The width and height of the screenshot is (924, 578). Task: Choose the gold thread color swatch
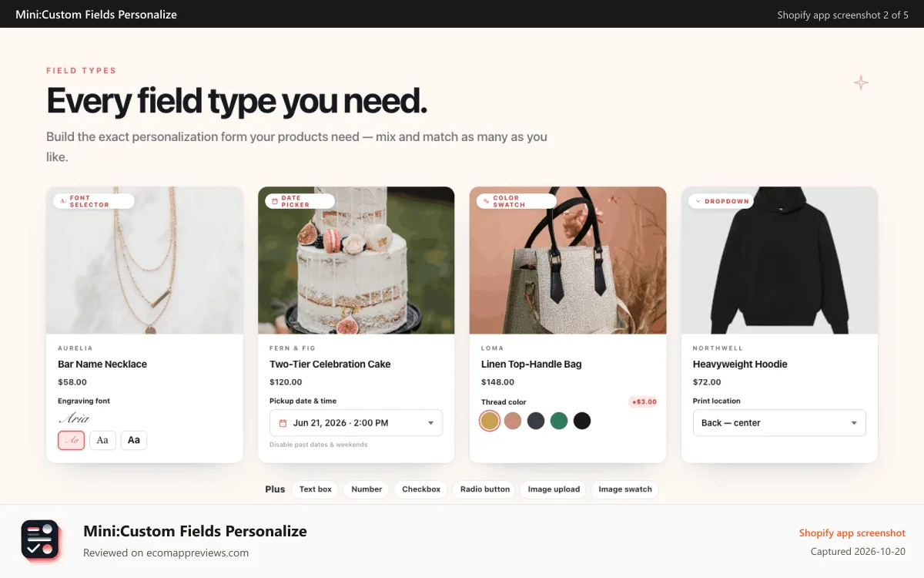coord(490,421)
